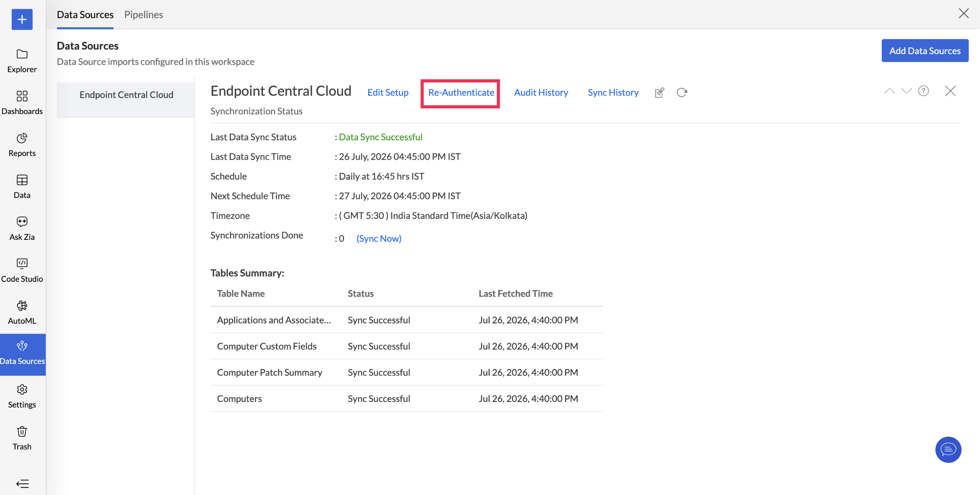
Task: Close the Endpoint Central Cloud details panel
Action: (950, 91)
